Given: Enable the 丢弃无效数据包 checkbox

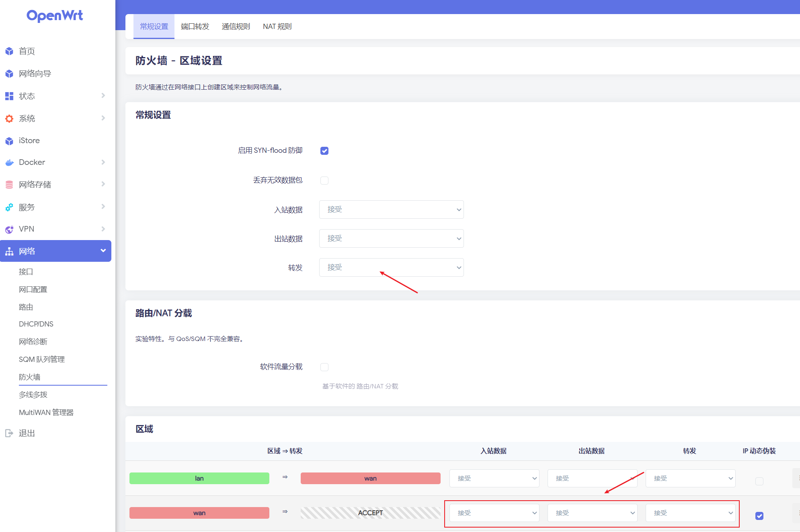Looking at the screenshot, I should 324,181.
